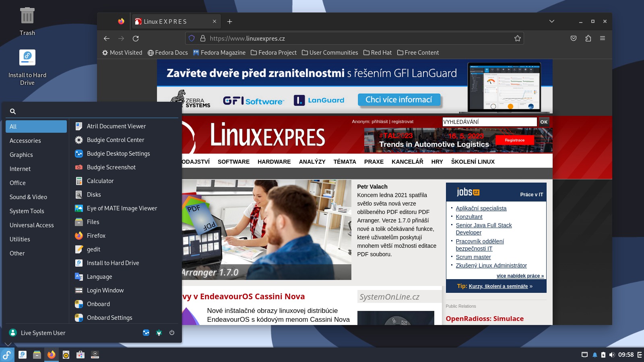The width and height of the screenshot is (644, 362).
Task: Select the Accessories category
Action: click(x=36, y=141)
